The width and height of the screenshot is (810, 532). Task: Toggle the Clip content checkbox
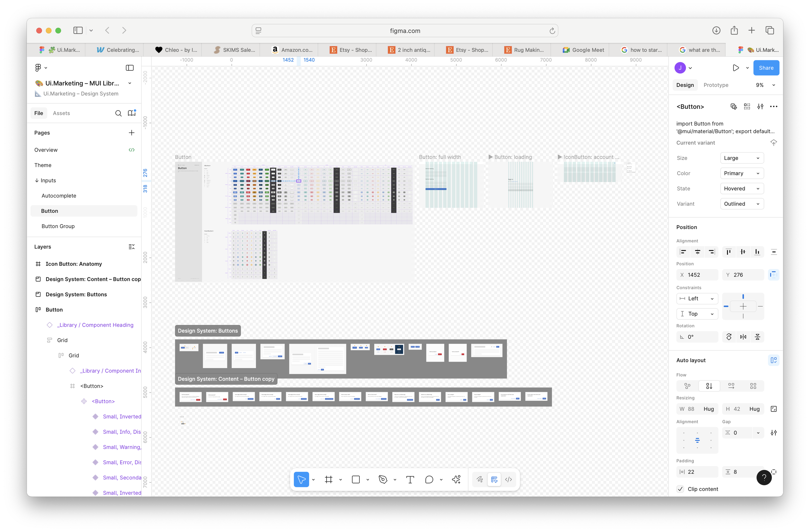[680, 489]
